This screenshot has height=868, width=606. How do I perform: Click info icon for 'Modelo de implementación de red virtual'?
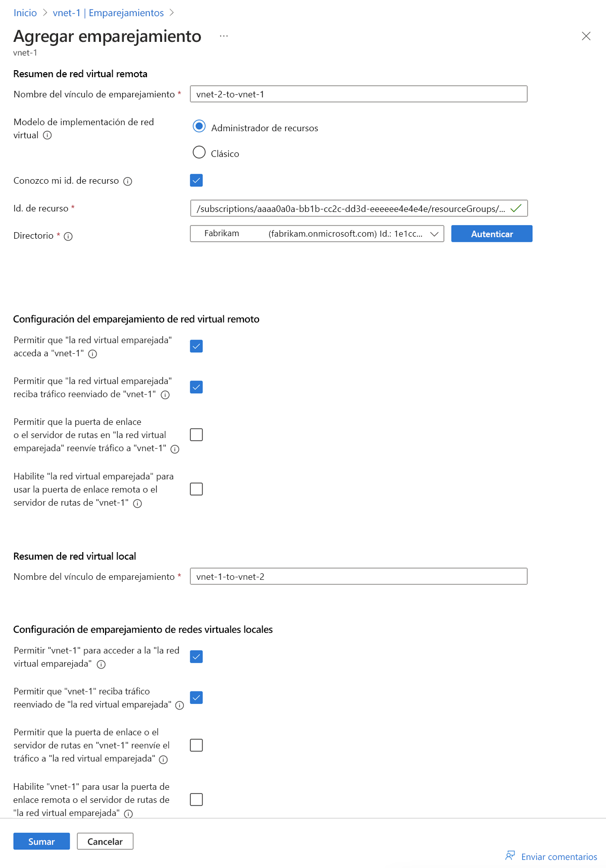47,135
